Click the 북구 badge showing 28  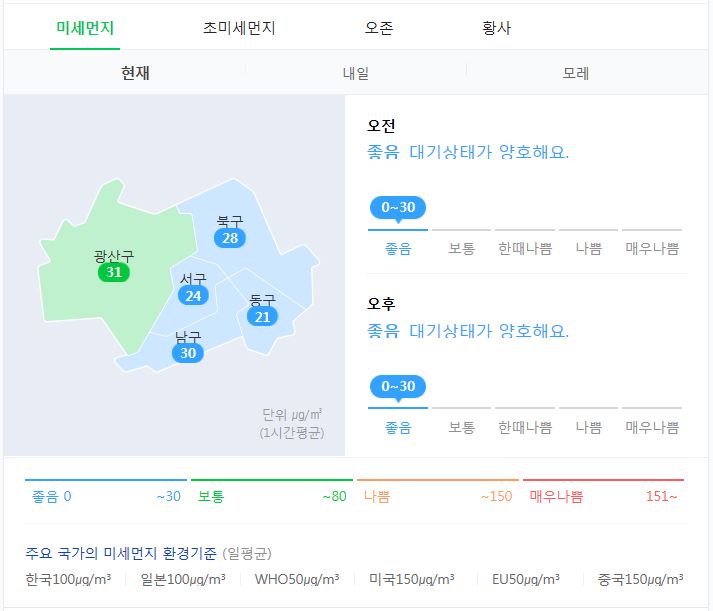[230, 238]
